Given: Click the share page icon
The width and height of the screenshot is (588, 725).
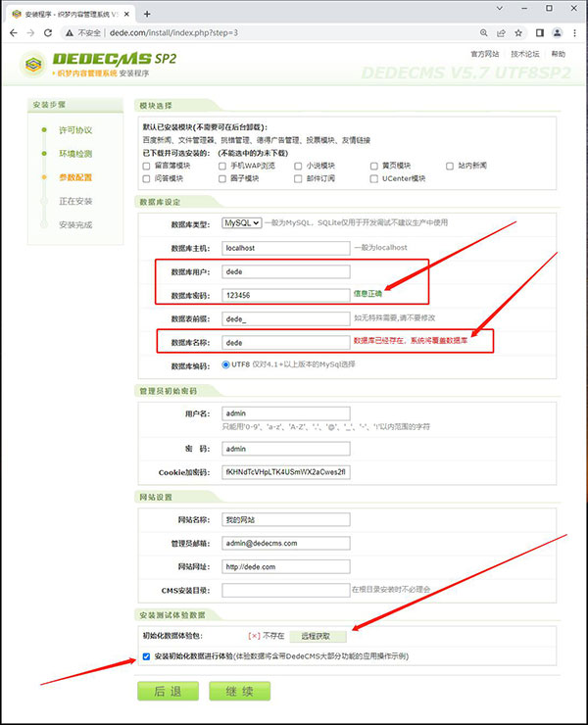Looking at the screenshot, I should (501, 33).
